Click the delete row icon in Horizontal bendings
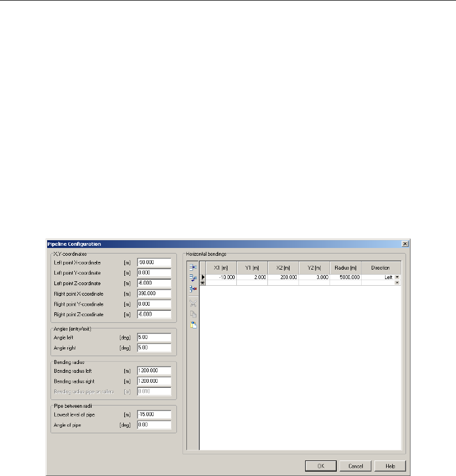The height and width of the screenshot is (476, 456). pyautogui.click(x=193, y=288)
